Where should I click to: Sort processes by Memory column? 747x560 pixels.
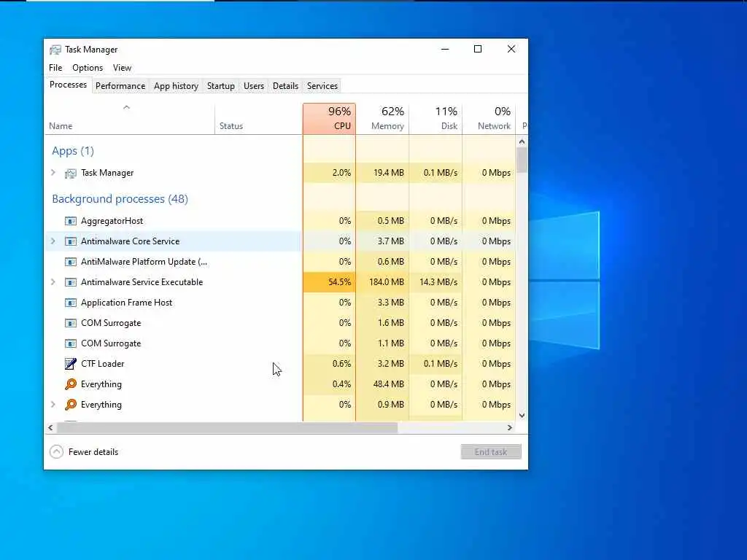[x=382, y=119]
